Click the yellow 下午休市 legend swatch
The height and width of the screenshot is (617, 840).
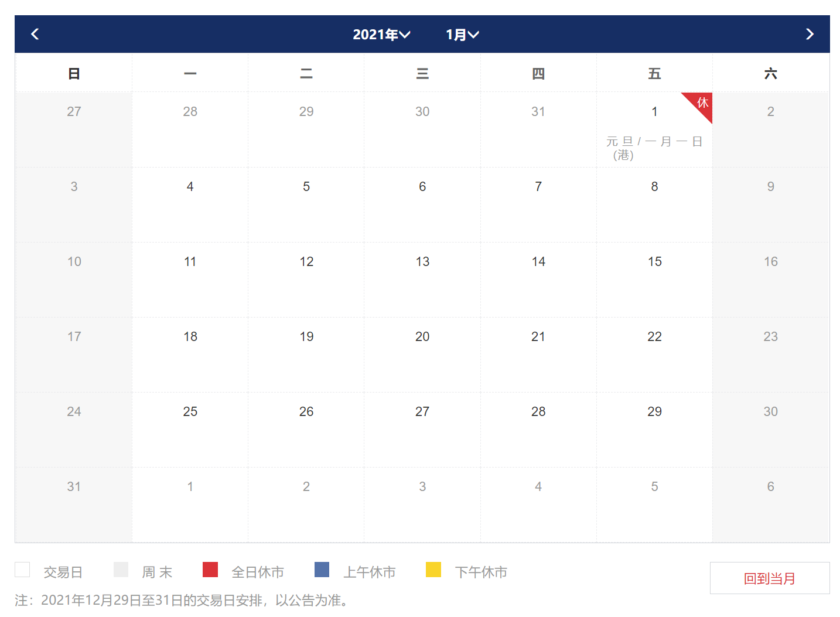point(433,570)
